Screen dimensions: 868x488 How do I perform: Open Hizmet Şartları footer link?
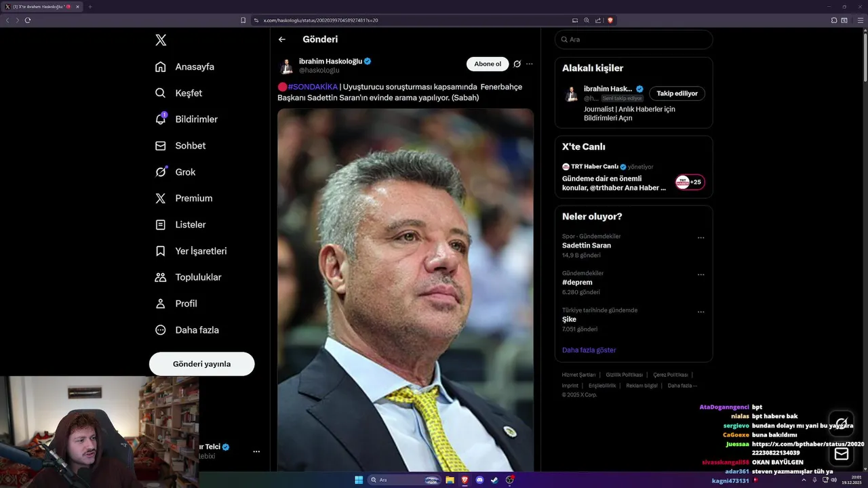pos(578,375)
